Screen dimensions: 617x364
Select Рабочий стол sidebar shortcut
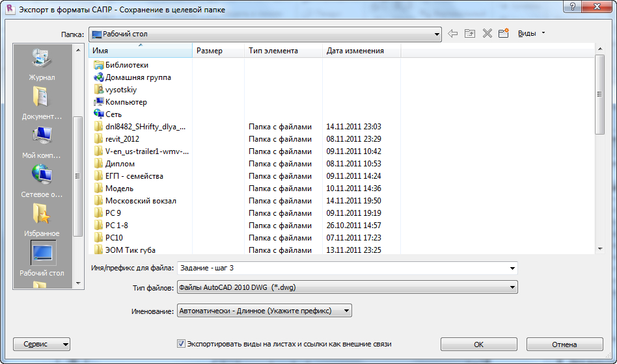point(42,258)
